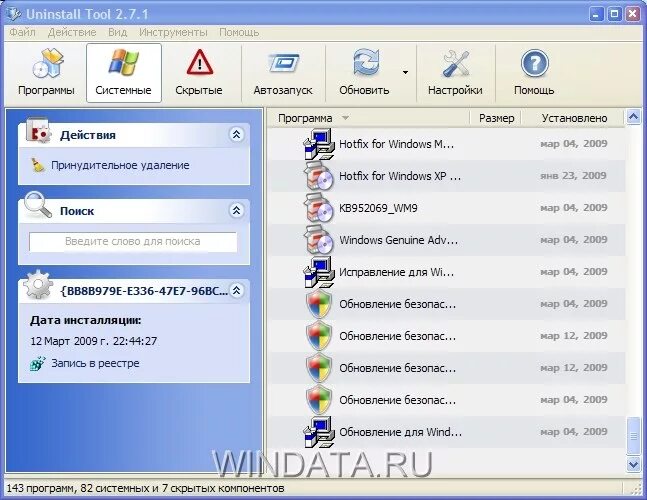Click the Помощь question mark icon
This screenshot has height=500, width=647.
(534, 63)
